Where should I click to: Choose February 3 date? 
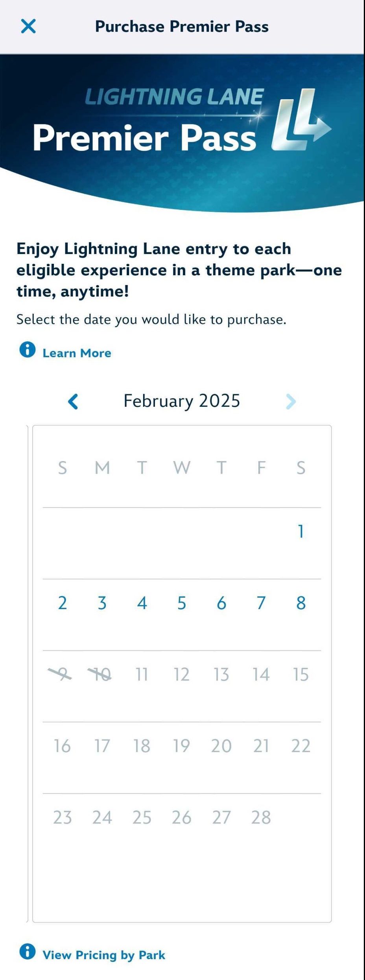[102, 603]
